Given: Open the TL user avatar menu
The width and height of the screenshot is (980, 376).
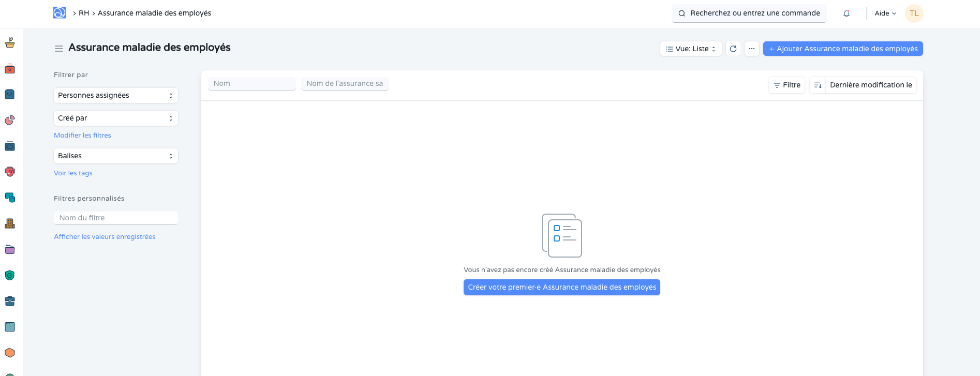Looking at the screenshot, I should click(914, 13).
